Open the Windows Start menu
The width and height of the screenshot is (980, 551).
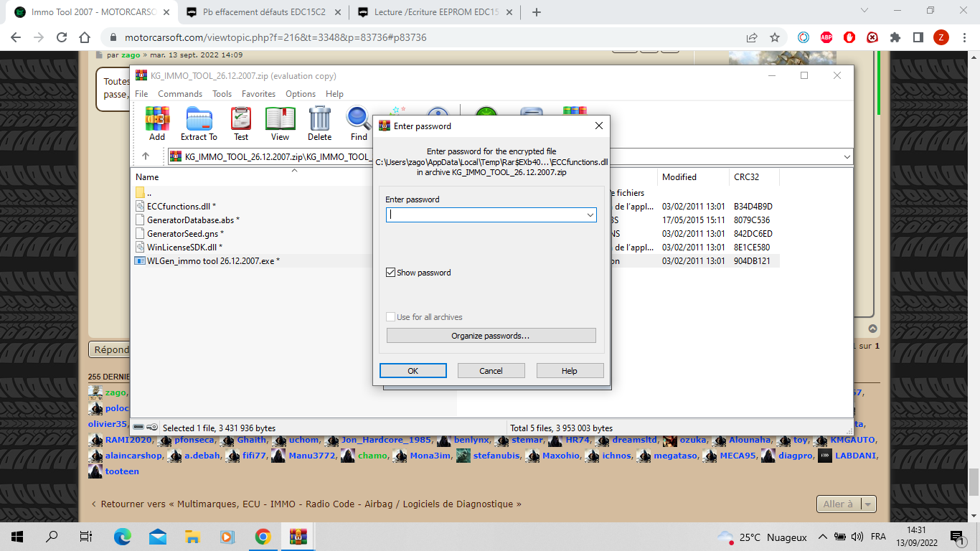coord(17,537)
